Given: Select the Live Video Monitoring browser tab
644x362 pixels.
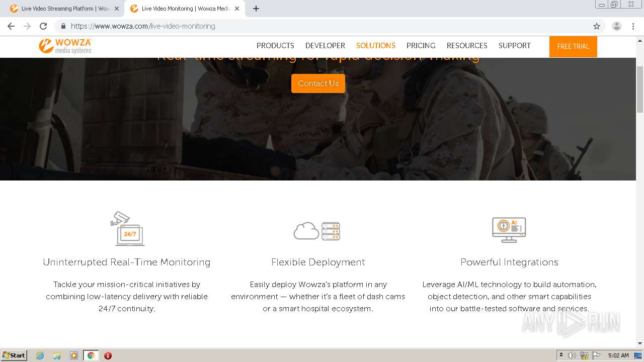Looking at the screenshot, I should tap(184, 9).
